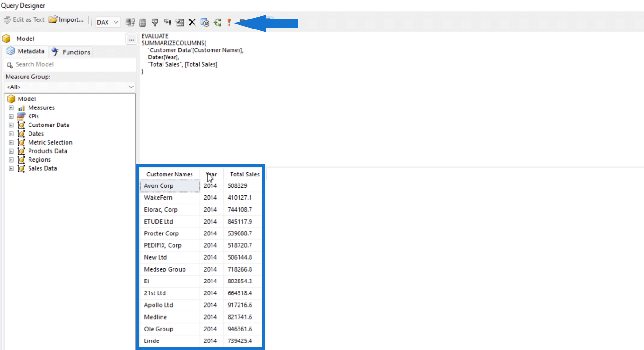Select the WakeFern cell
This screenshot has height=350, width=644.
click(x=170, y=198)
